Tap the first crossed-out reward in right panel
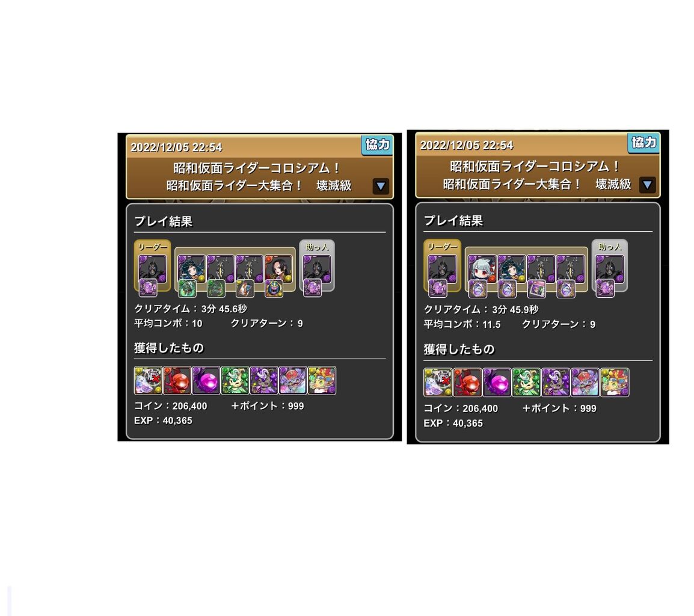The width and height of the screenshot is (694, 616). click(438, 382)
